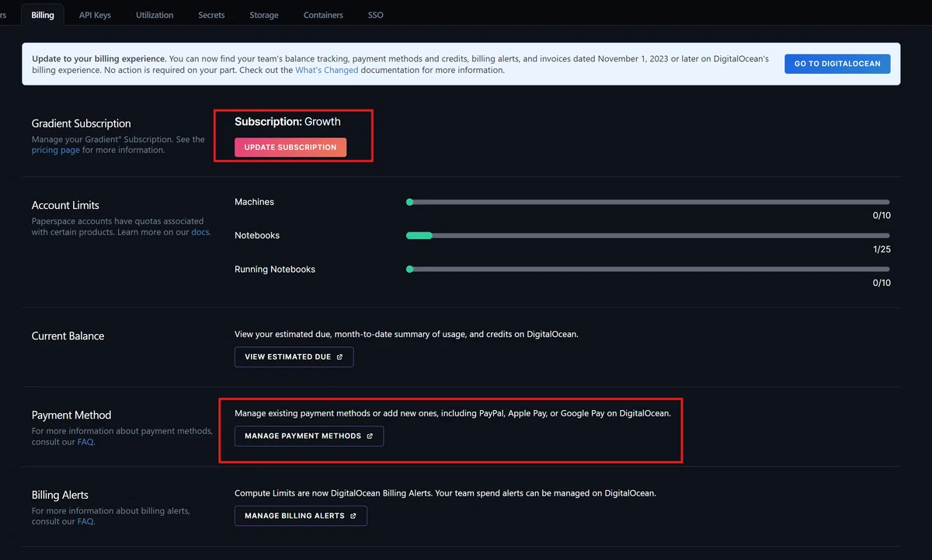Viewport: 932px width, 560px height.
Task: Follow the docs link under Account Limits
Action: click(200, 232)
